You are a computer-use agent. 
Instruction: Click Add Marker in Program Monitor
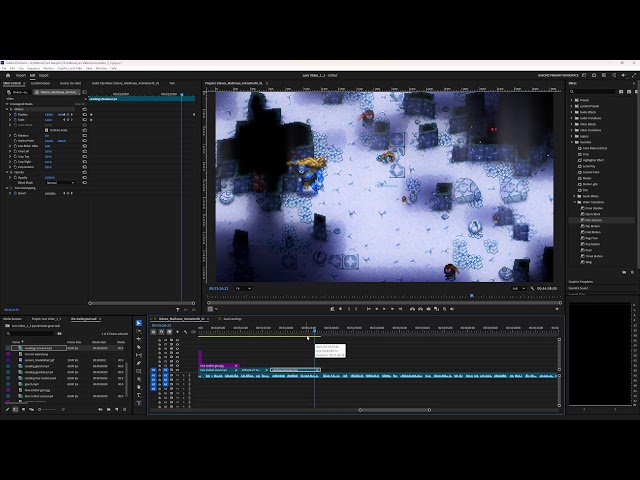point(340,309)
